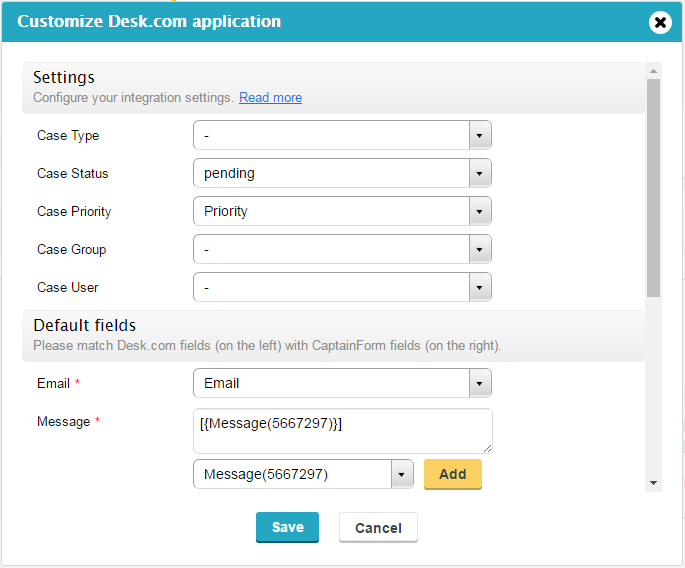Screen dimensions: 685x568
Task: Click the Case Priority label
Action: [74, 211]
